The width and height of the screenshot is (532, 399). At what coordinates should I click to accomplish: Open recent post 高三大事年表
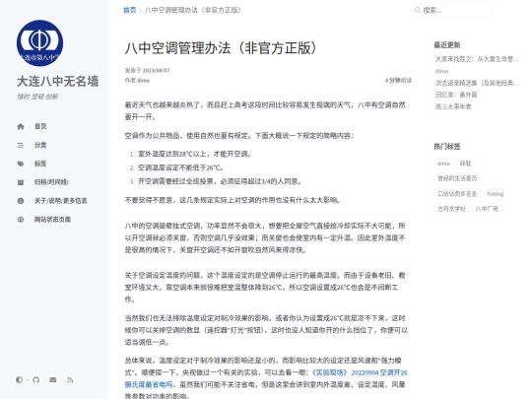point(453,106)
